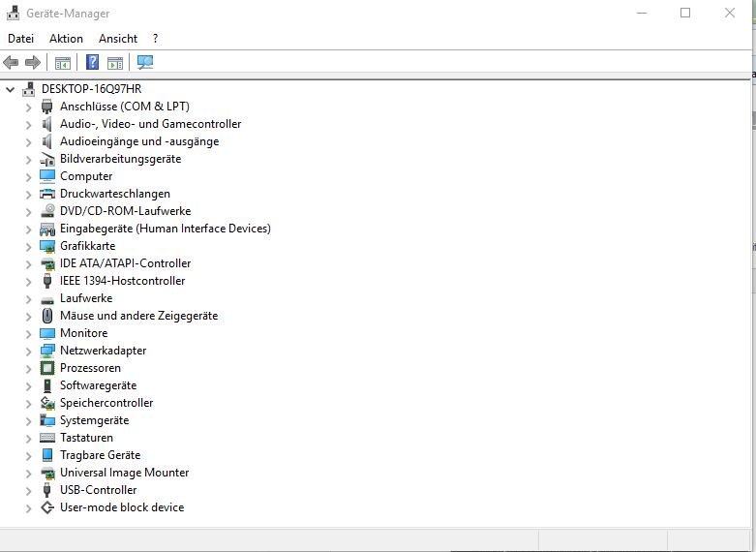This screenshot has height=552, width=756.
Task: Select the Universal Image Mounter row
Action: [x=125, y=473]
